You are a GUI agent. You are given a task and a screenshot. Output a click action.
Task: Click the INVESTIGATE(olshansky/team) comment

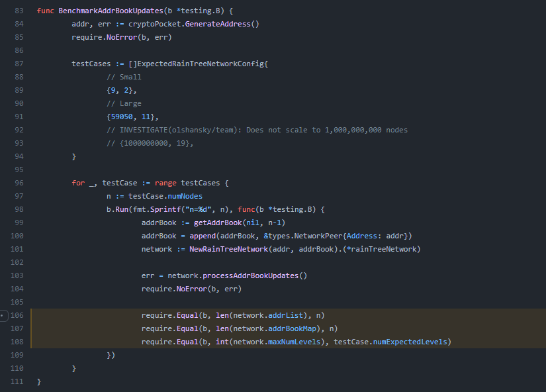257,130
